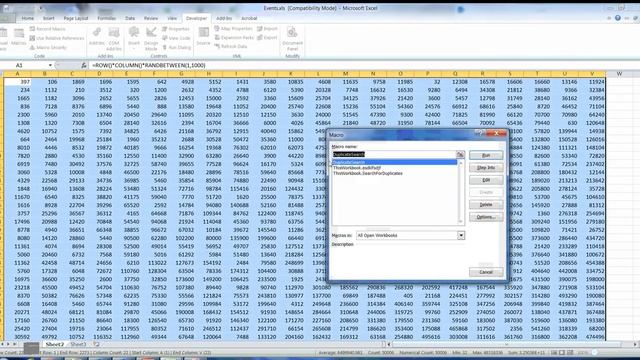Click the Insert Worksheet tab icon
The width and height of the screenshot is (640, 360).
(96, 344)
